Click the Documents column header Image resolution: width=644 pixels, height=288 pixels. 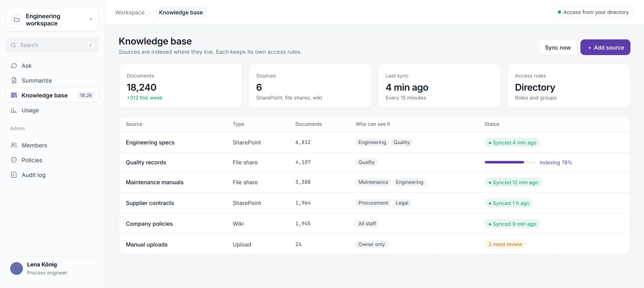[308, 124]
